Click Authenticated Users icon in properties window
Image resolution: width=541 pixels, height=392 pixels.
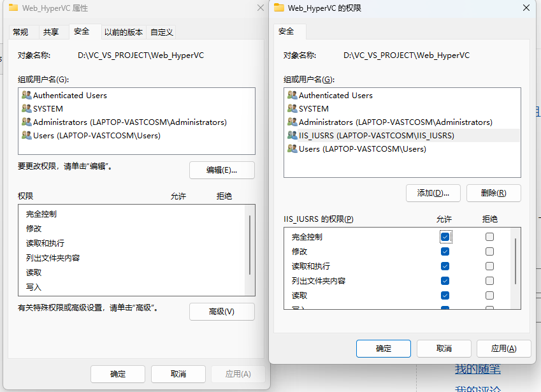point(27,95)
